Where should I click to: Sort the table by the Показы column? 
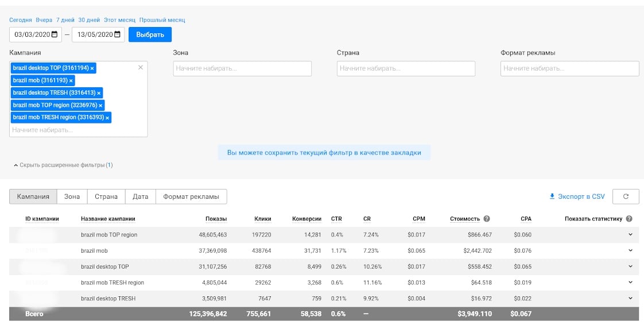click(x=216, y=219)
